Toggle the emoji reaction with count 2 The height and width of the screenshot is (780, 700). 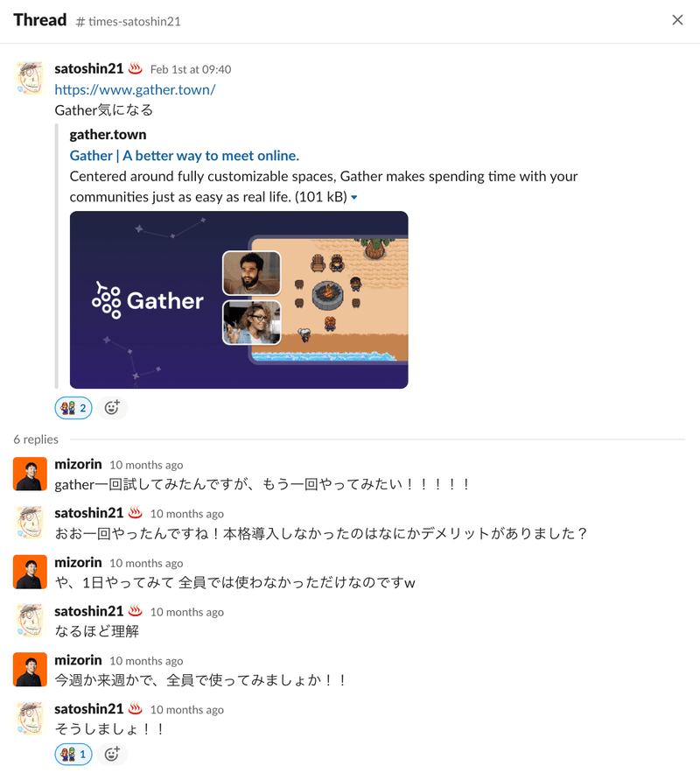click(73, 409)
